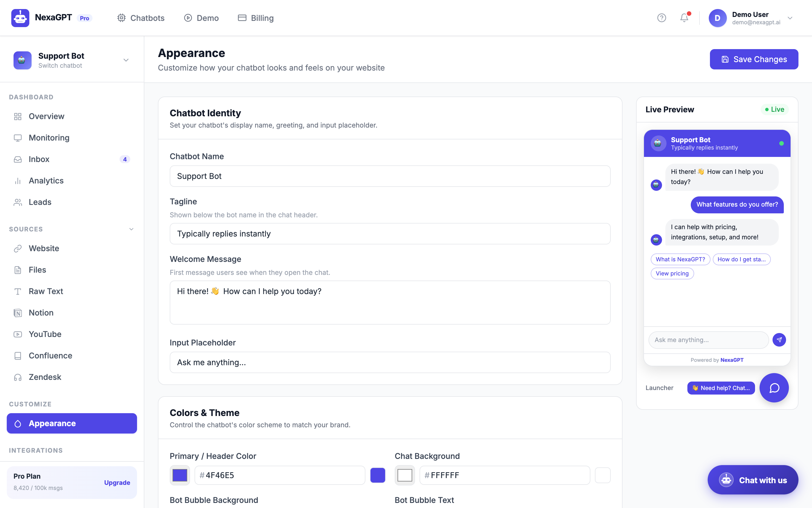The height and width of the screenshot is (508, 812).
Task: Click the Support Bot avatar in sidebar switcher
Action: pos(22,60)
